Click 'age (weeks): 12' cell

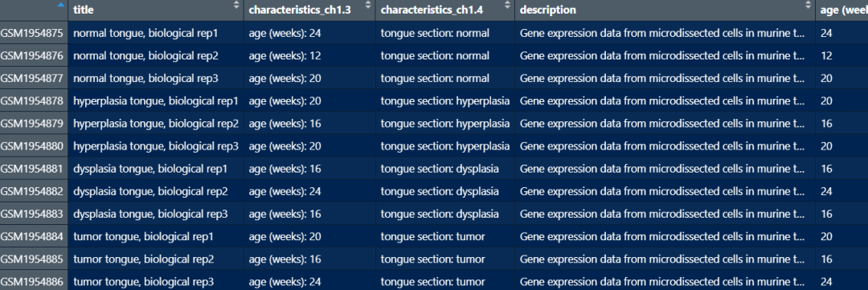pyautogui.click(x=285, y=56)
